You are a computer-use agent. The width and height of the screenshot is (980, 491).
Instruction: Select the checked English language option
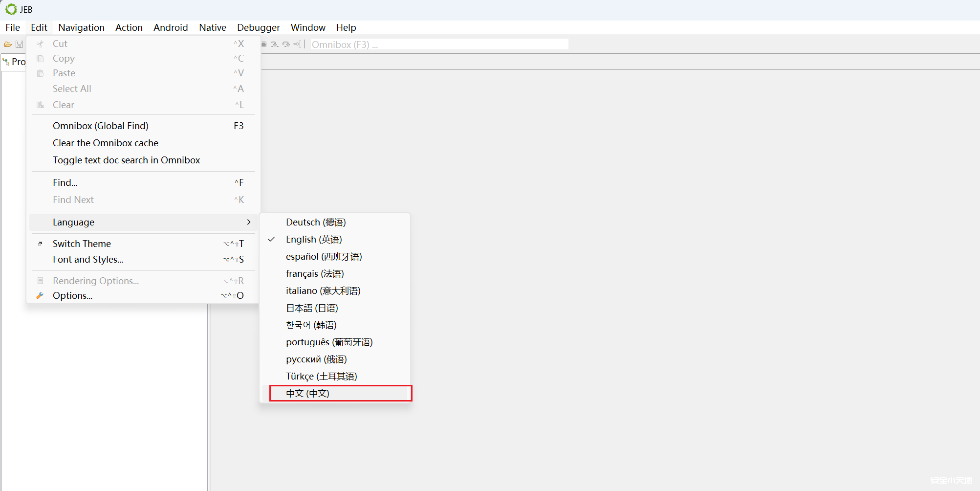coord(314,240)
